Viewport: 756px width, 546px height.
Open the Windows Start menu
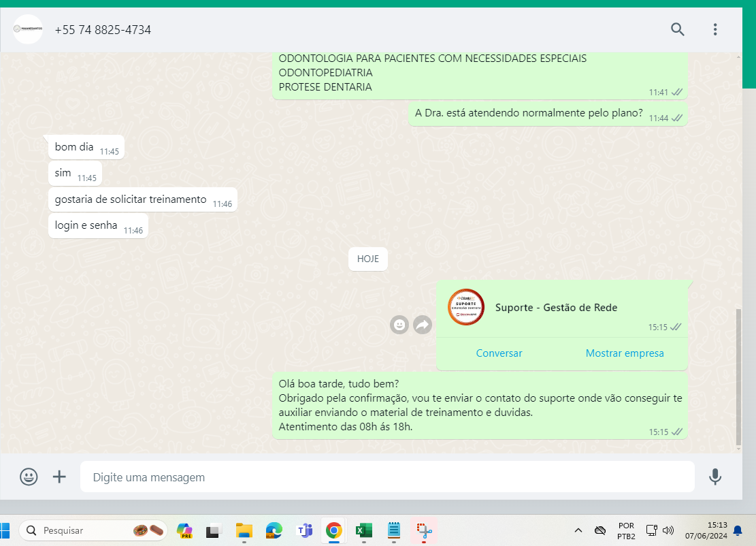tap(5, 530)
